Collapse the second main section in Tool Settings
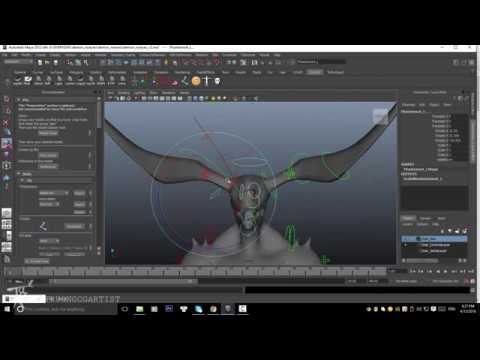Screen dimensions: 480x360 [19, 174]
